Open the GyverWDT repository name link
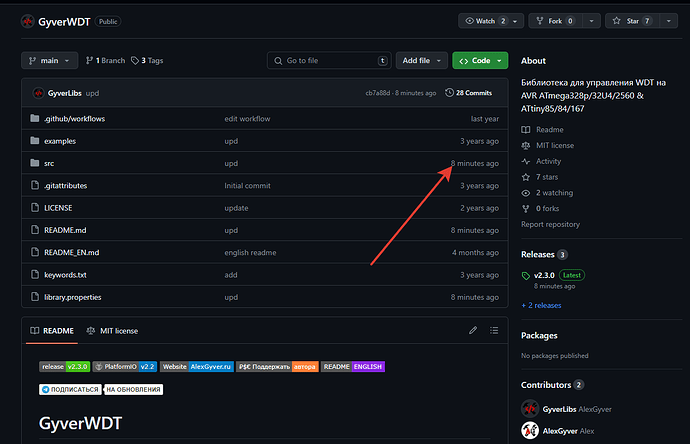 point(64,22)
